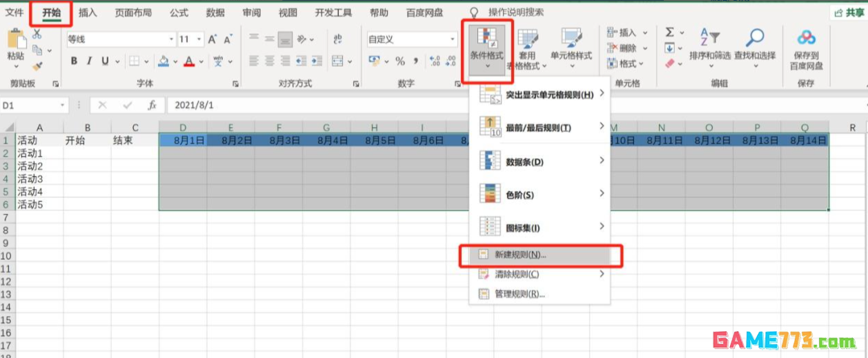Expand the font size 11 dropdown
868x358 pixels.
click(x=199, y=39)
